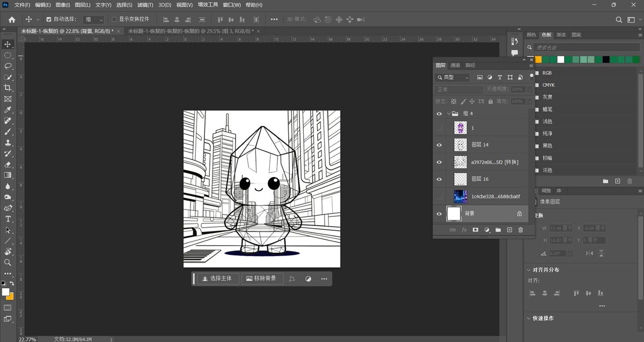This screenshot has width=644, height=342.
Task: Open the search icon at top right
Action: (619, 19)
